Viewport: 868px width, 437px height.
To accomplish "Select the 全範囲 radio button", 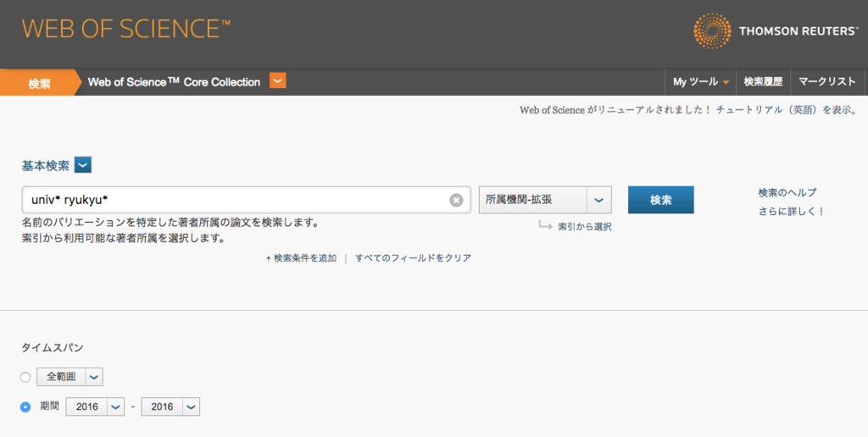I will coord(25,377).
